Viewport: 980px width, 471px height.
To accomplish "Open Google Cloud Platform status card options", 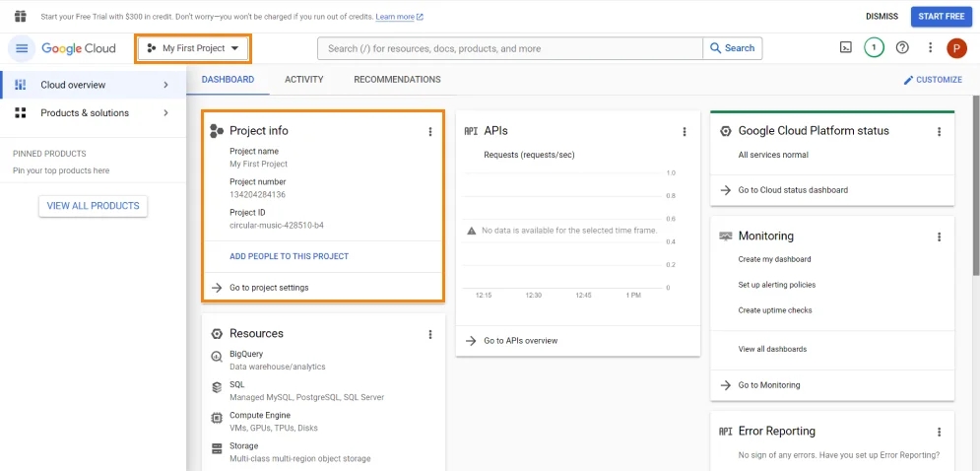I will click(939, 131).
